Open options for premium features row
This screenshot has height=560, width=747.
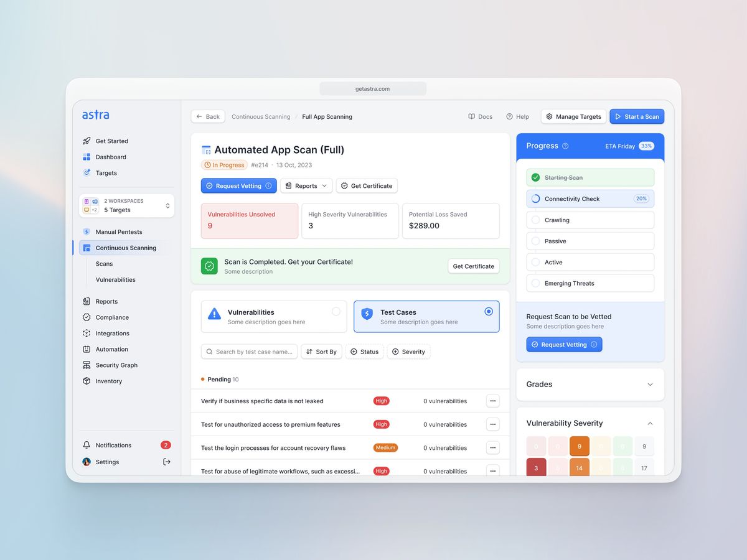pos(492,424)
